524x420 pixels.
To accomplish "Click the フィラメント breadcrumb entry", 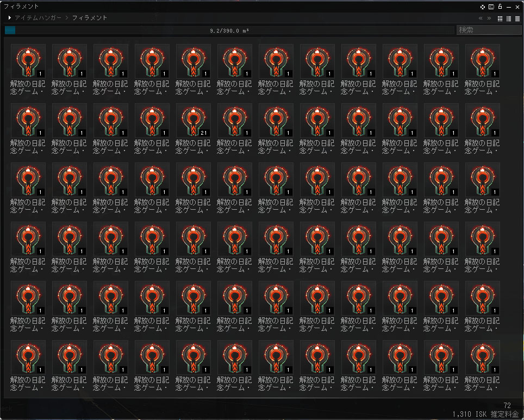I will tap(90, 18).
